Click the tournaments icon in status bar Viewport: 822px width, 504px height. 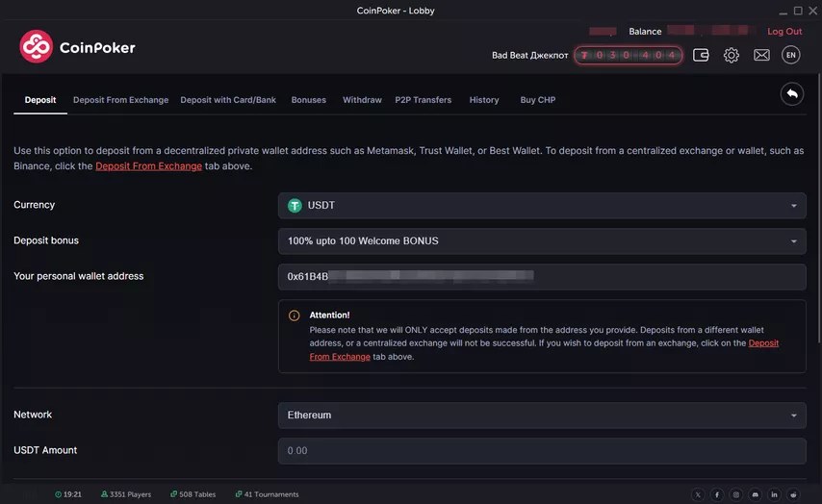(239, 494)
